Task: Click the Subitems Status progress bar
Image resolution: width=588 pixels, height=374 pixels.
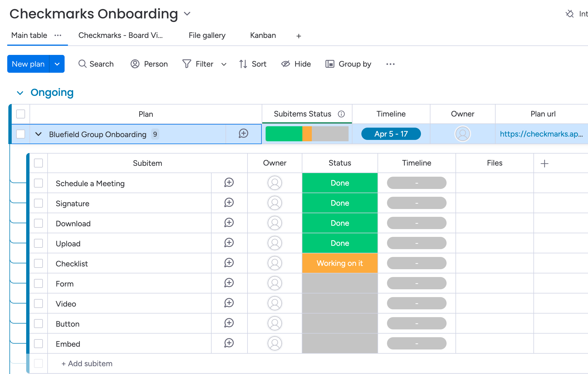Action: (307, 134)
